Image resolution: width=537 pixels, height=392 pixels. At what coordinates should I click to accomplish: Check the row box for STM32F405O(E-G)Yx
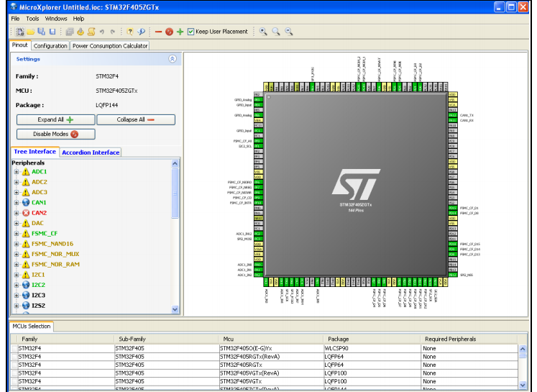[14, 348]
